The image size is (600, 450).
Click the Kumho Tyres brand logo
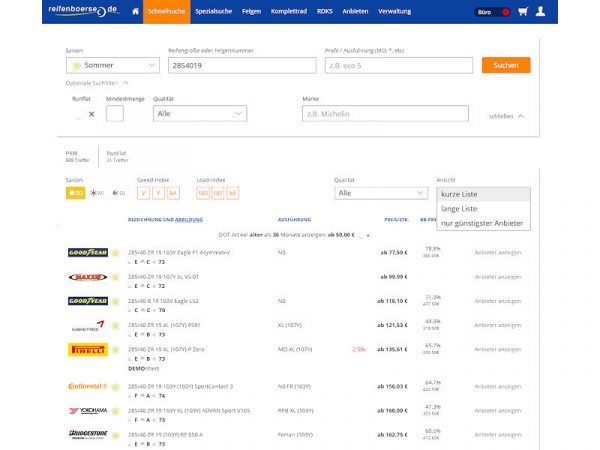(88, 326)
